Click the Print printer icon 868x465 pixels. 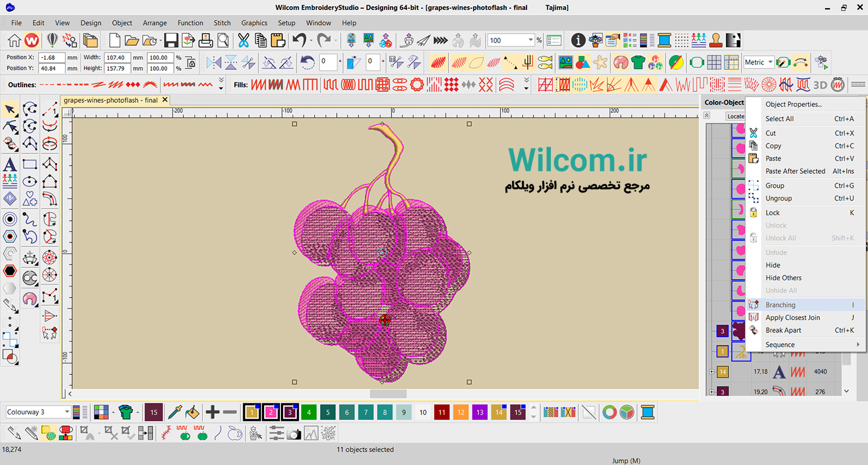coord(206,40)
